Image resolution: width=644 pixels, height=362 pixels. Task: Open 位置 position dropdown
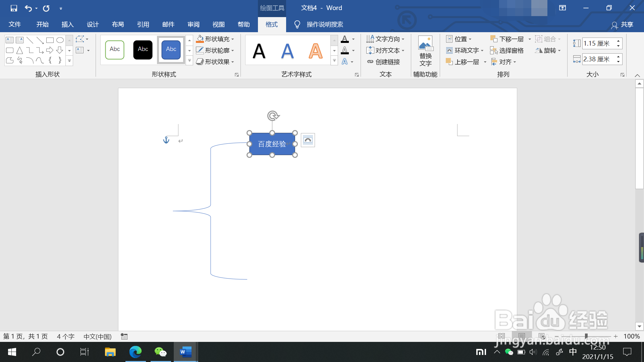pos(459,39)
